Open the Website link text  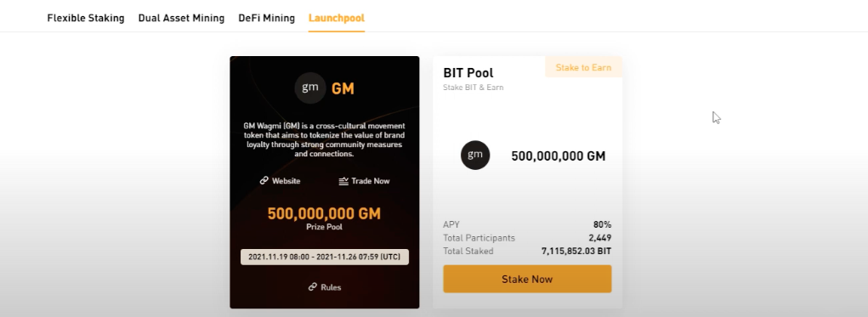286,181
